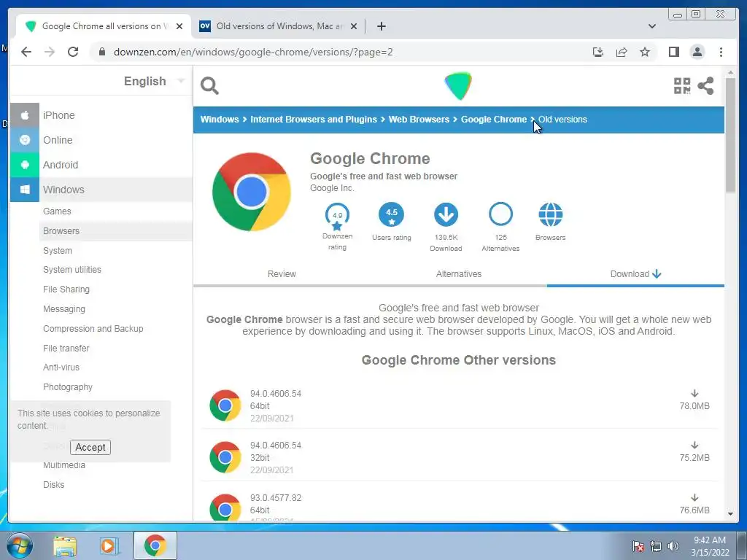Click the volume icon in system tray
This screenshot has width=747, height=560.
point(673,546)
